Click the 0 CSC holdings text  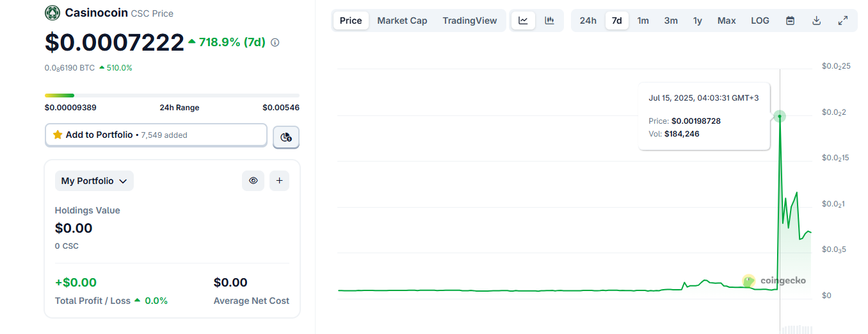pyautogui.click(x=67, y=246)
